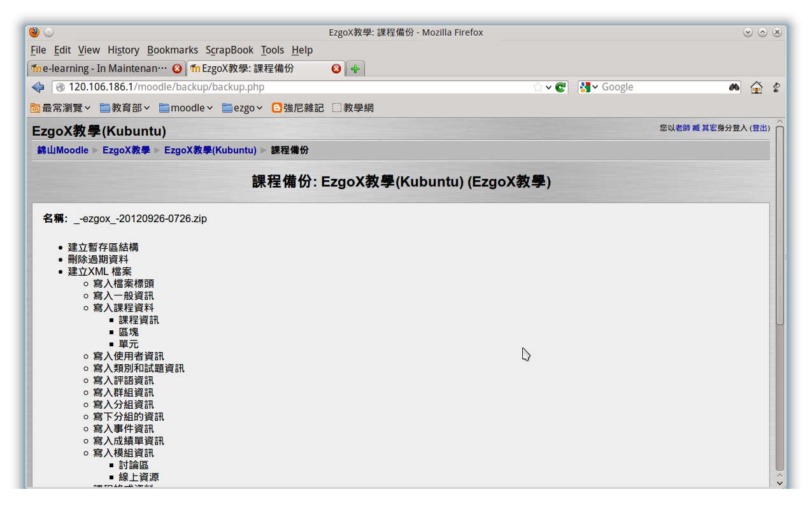Click the 單元 list item
This screenshot has width=812, height=515.
tap(129, 344)
